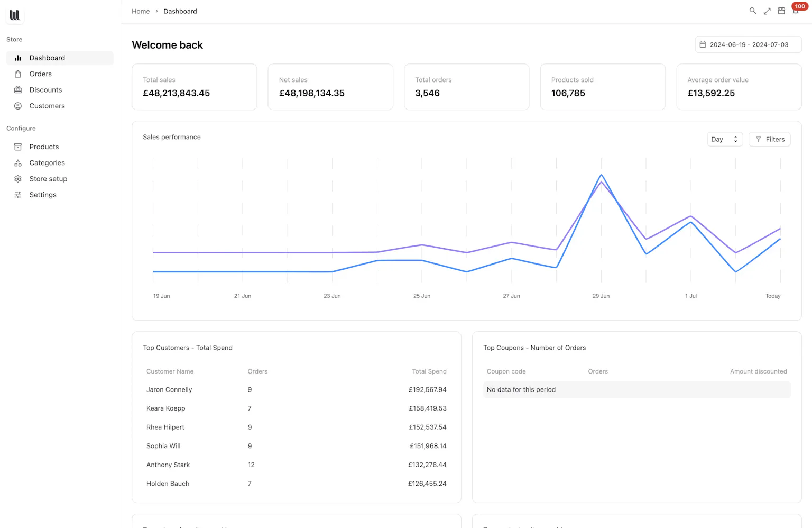
Task: Click the Customers person icon
Action: click(18, 106)
